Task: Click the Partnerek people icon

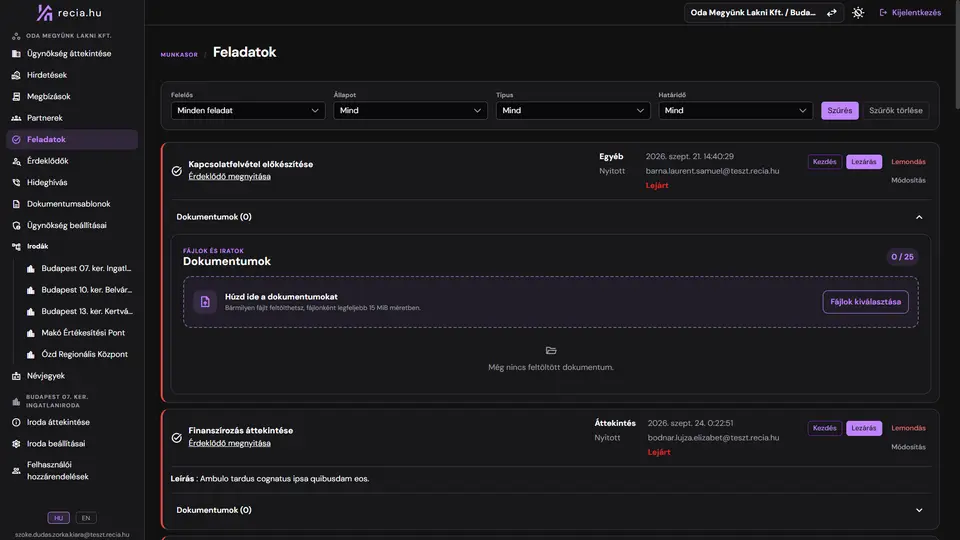Action: point(17,118)
